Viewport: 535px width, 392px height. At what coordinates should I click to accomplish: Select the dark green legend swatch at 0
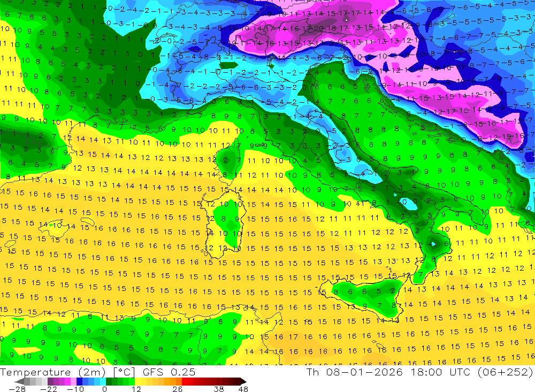tap(109, 381)
